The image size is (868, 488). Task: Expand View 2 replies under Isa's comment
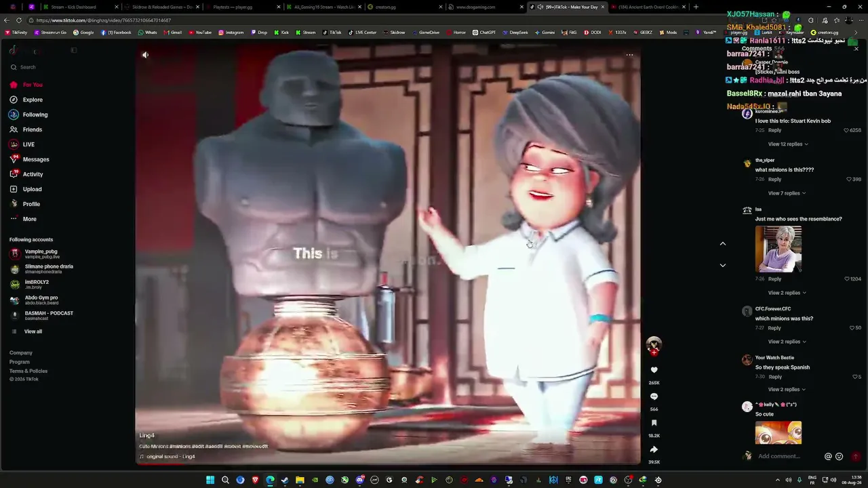click(787, 293)
